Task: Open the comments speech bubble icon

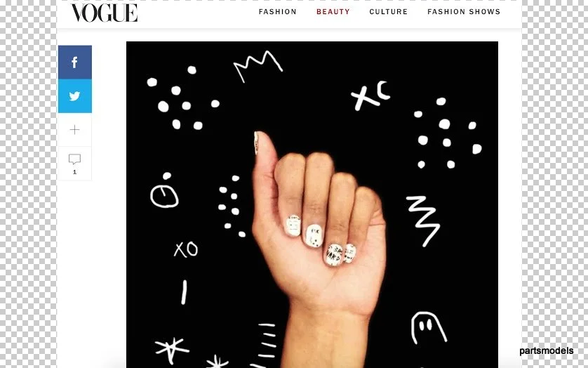Action: (74, 159)
